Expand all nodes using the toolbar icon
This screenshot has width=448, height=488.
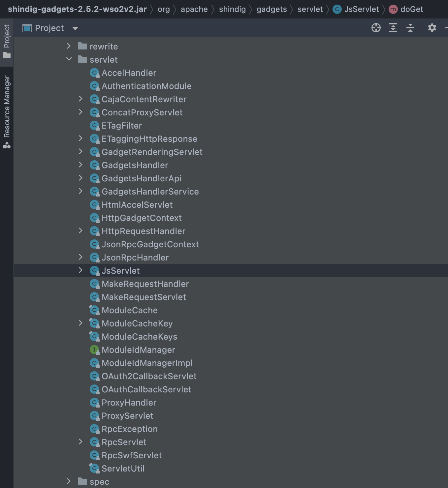[393, 28]
